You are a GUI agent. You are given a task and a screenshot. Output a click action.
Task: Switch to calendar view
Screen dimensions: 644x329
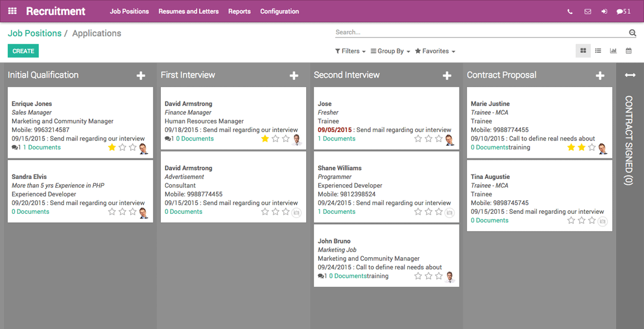629,51
